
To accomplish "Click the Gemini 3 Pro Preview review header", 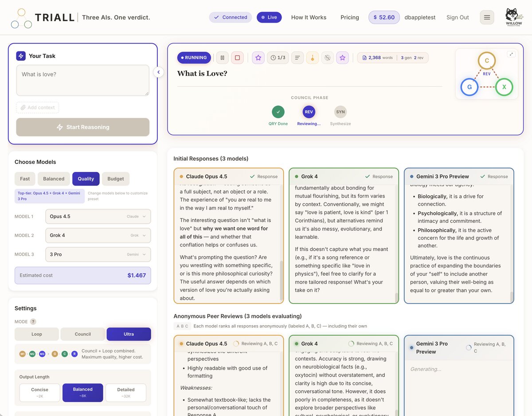I will pyautogui.click(x=459, y=347).
